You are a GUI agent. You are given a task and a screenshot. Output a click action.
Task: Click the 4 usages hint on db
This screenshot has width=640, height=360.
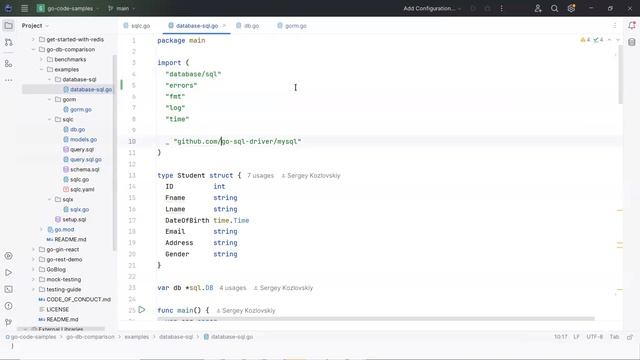tap(233, 288)
